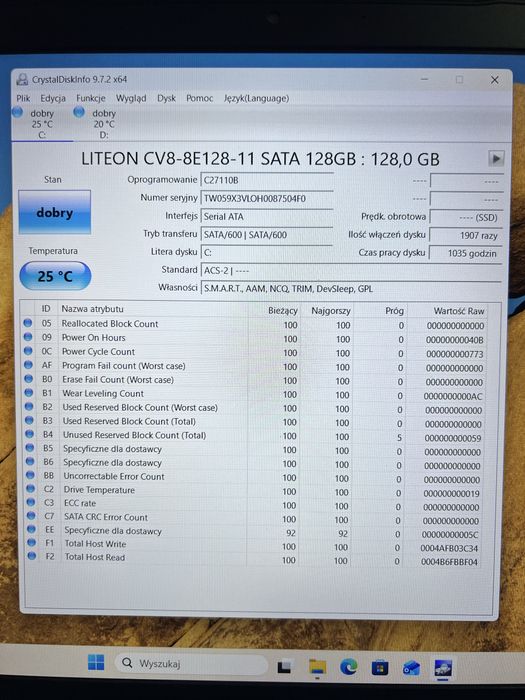Click status icon for ECC rate
Screen dimensions: 525x700
[30, 502]
